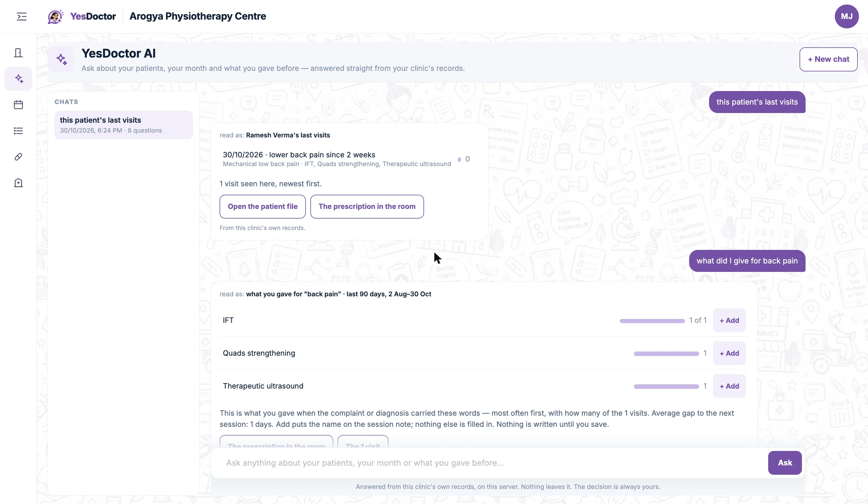Open the pill medicines sidebar icon
The width and height of the screenshot is (868, 504).
[x=18, y=157]
